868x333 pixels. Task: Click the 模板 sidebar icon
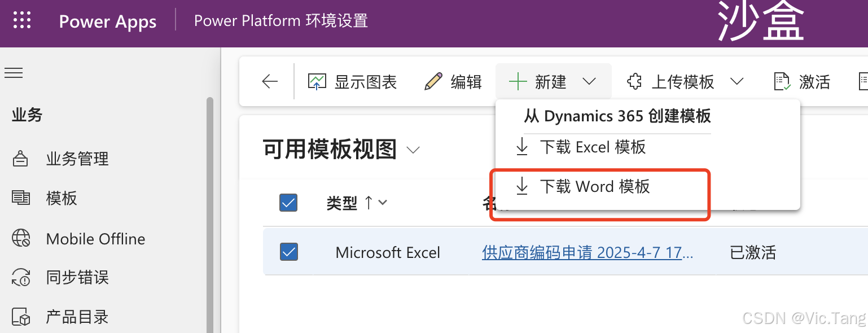(x=21, y=198)
